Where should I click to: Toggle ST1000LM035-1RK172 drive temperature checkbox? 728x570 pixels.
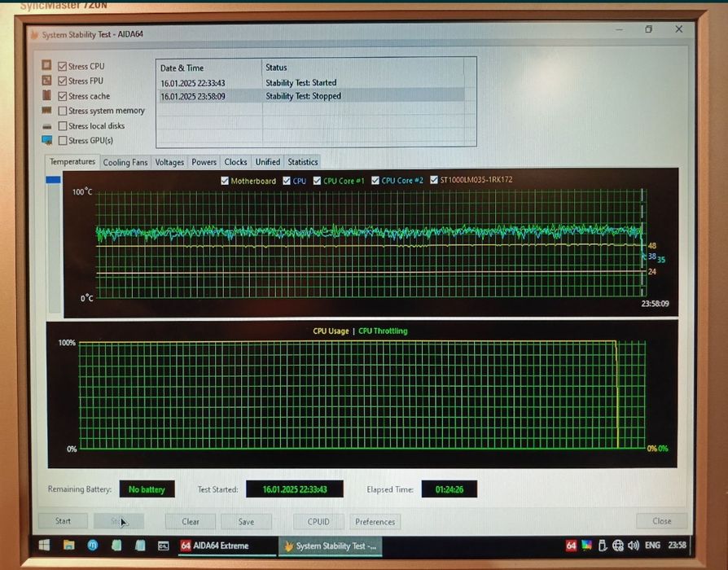pyautogui.click(x=434, y=180)
